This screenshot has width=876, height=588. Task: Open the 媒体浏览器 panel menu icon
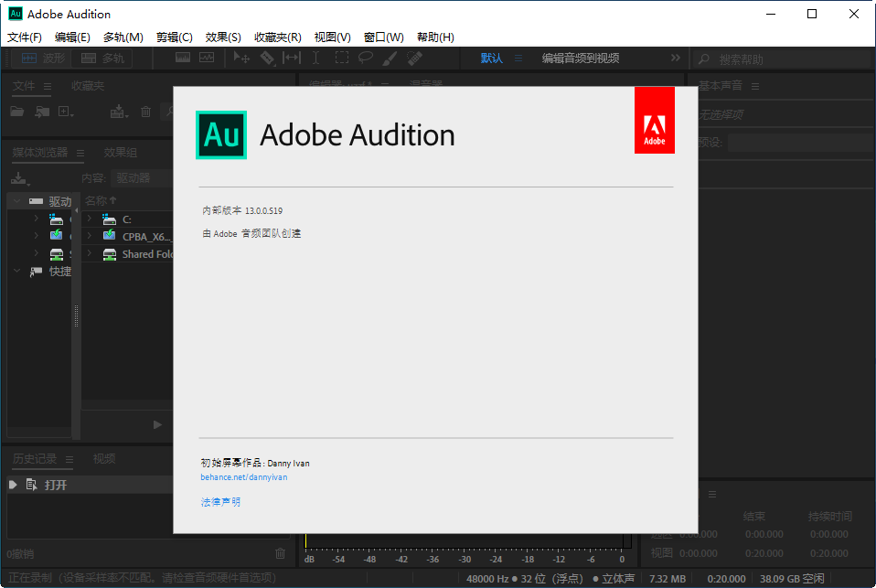coord(80,153)
